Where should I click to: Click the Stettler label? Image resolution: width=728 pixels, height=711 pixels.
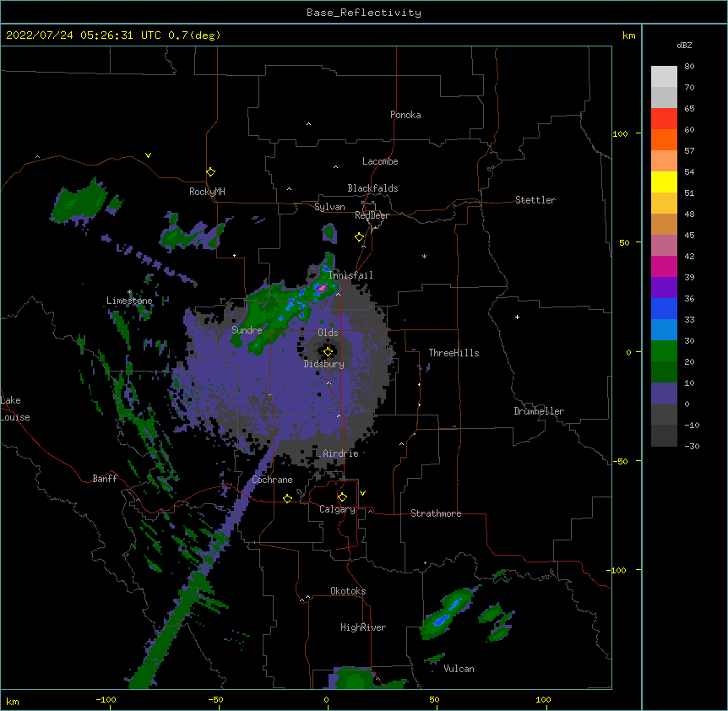click(535, 200)
